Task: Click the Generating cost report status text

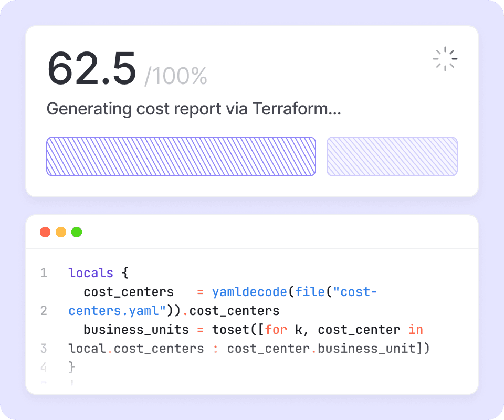Action: [x=194, y=109]
